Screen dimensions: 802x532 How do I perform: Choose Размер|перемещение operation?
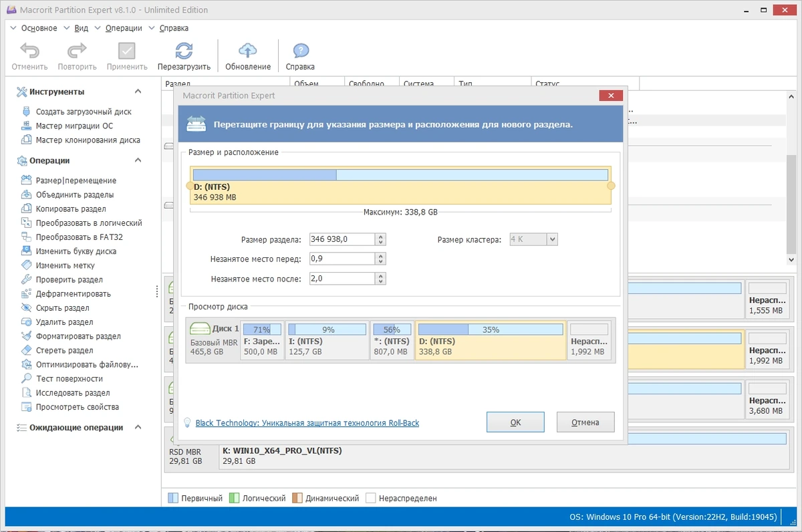click(x=76, y=180)
